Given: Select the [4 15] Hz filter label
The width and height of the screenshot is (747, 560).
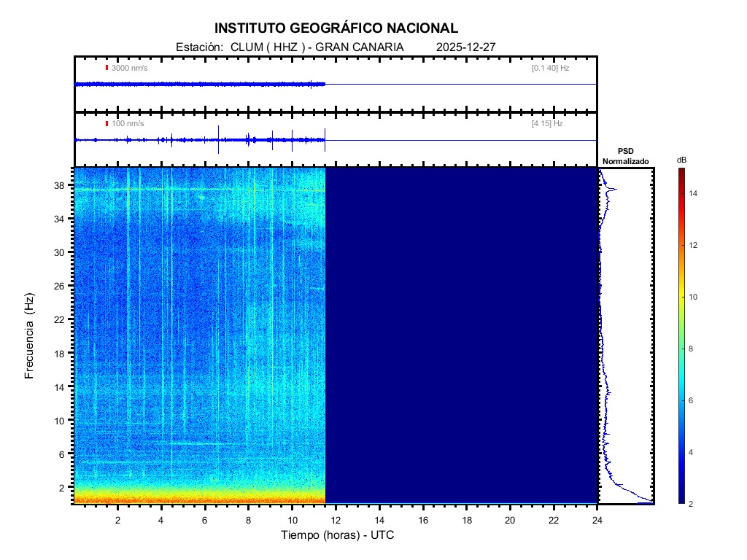Looking at the screenshot, I should point(547,123).
